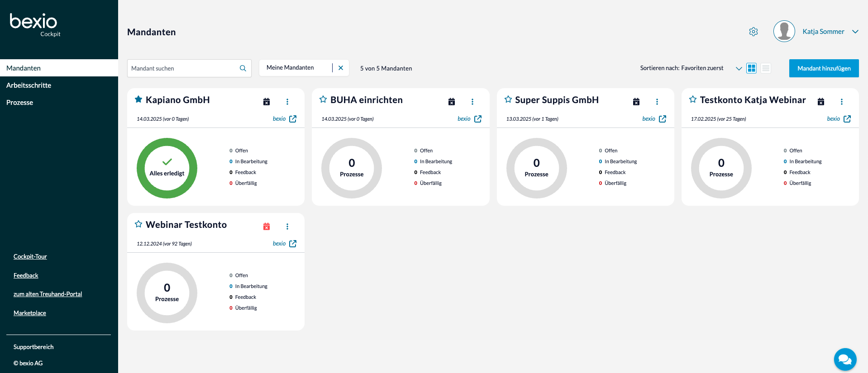The height and width of the screenshot is (373, 868).
Task: Switch to list view layout
Action: [x=766, y=68]
